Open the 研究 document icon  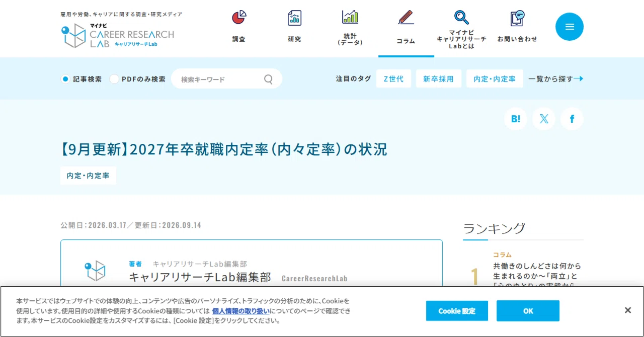click(x=295, y=18)
